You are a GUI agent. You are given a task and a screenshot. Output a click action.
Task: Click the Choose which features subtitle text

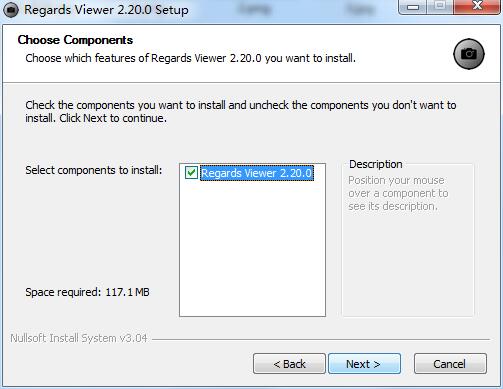point(190,58)
